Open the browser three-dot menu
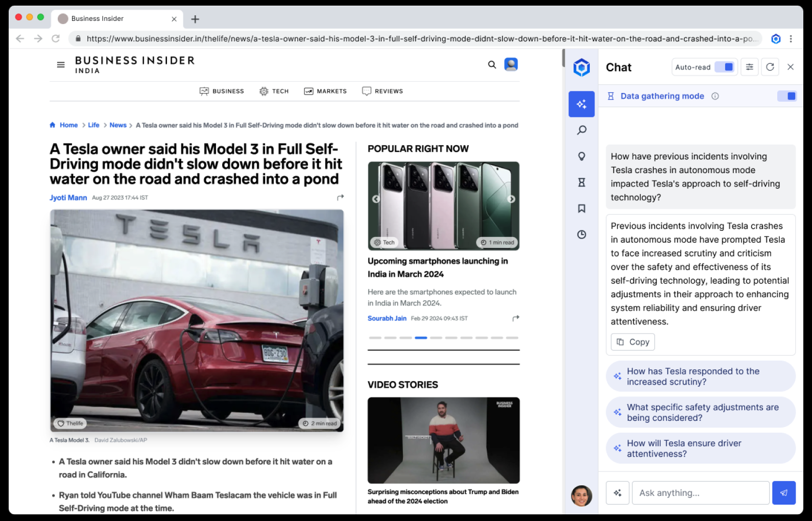Screen dimensions: 812x521 point(791,39)
